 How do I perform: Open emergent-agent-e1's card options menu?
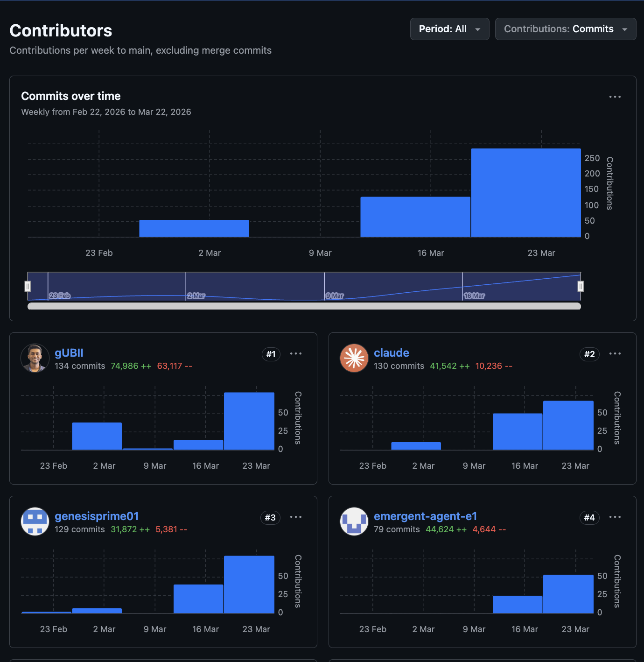[615, 517]
